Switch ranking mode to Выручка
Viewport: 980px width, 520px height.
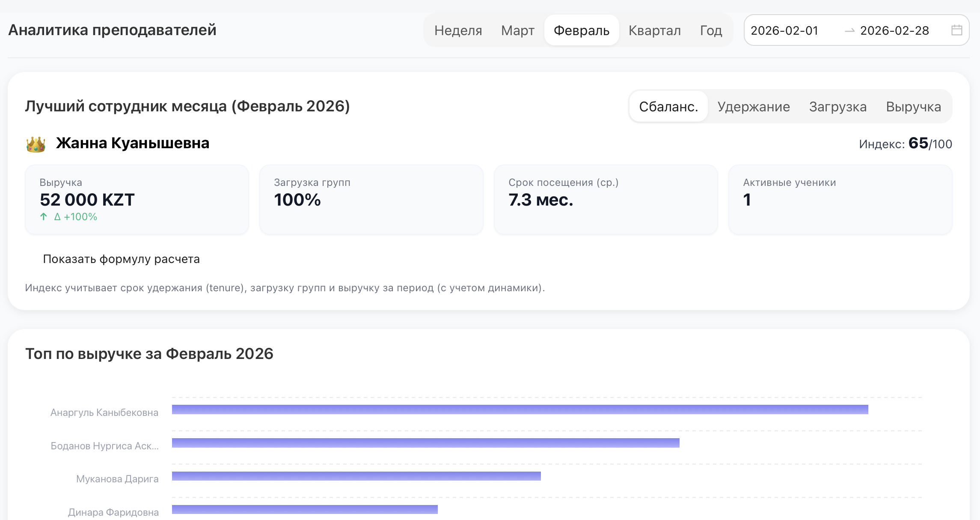click(x=913, y=107)
